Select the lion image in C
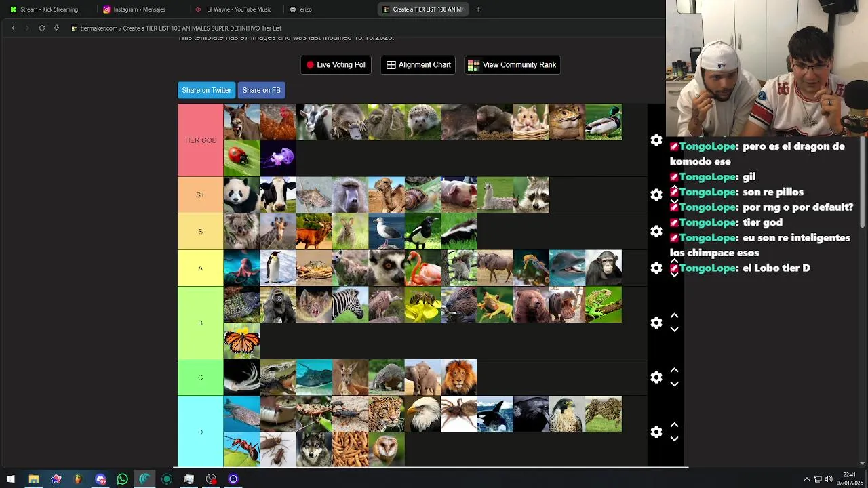The width and height of the screenshot is (868, 488). pos(459,378)
